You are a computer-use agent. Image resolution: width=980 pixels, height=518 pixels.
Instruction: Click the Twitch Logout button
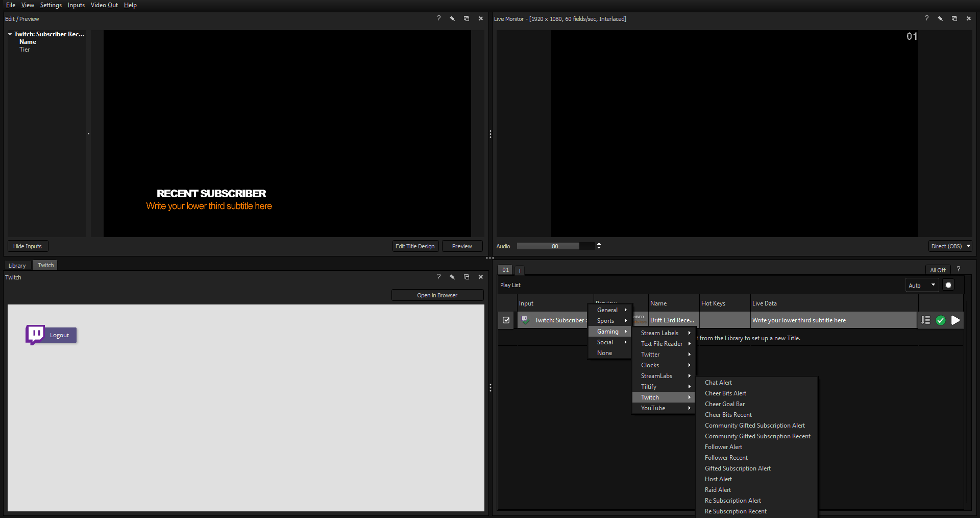tap(51, 335)
